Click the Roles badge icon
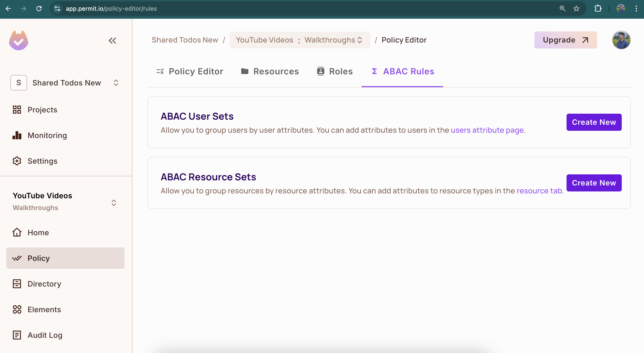Screen dimensions: 644x353 (321, 71)
